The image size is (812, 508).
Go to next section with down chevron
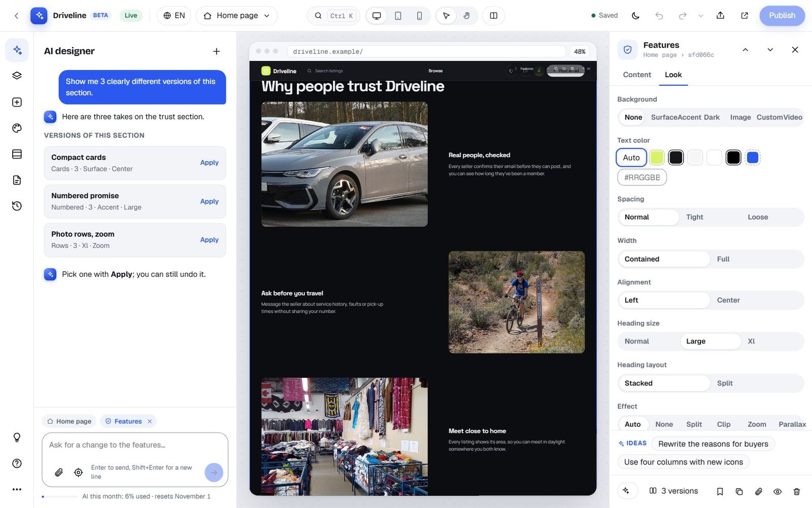(x=770, y=50)
